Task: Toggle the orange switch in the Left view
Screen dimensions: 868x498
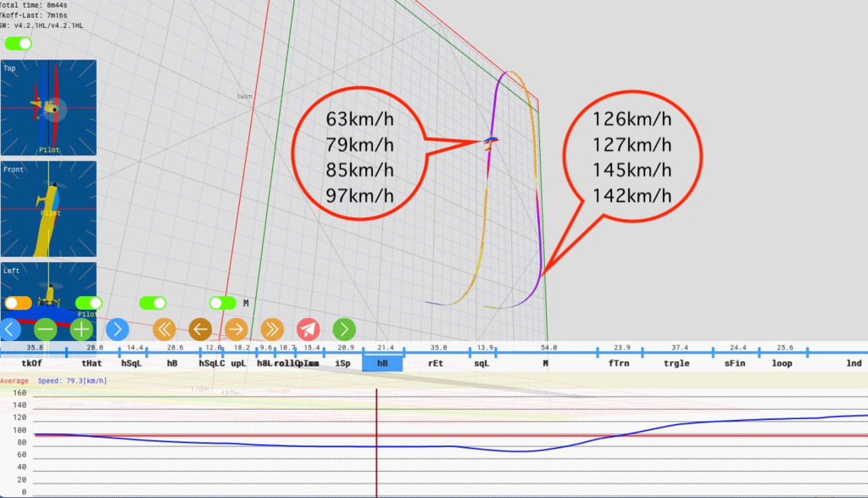Action: tap(18, 303)
